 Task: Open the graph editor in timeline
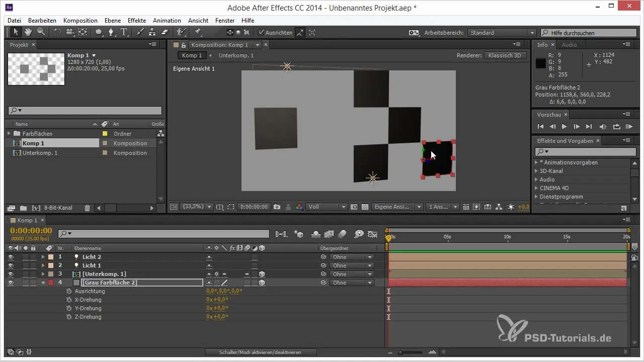point(373,234)
